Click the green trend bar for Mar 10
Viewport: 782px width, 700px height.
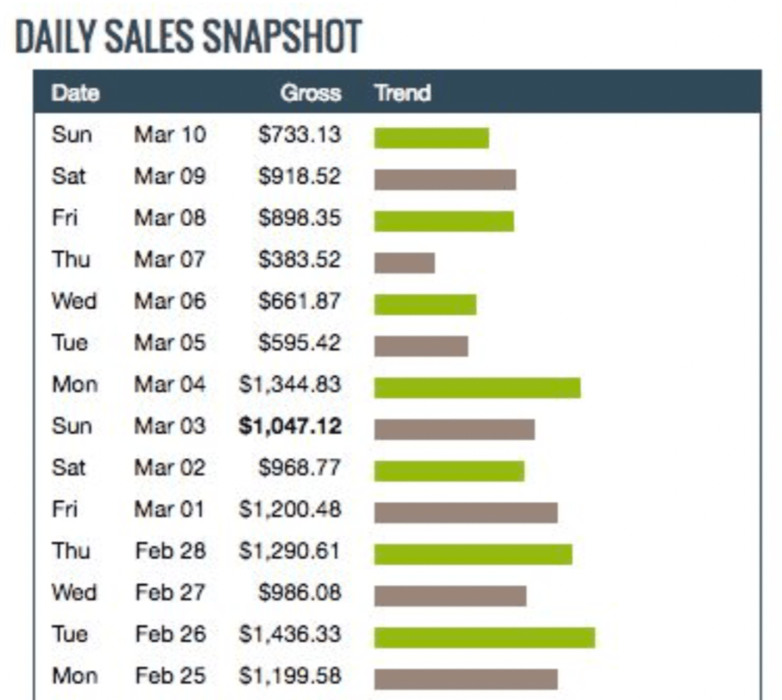click(431, 138)
